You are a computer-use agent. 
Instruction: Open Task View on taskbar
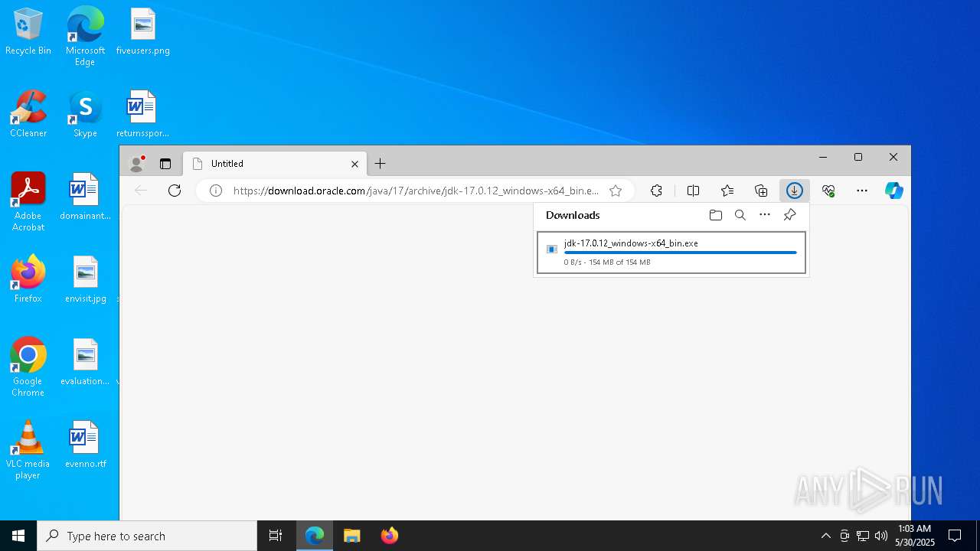pos(276,536)
